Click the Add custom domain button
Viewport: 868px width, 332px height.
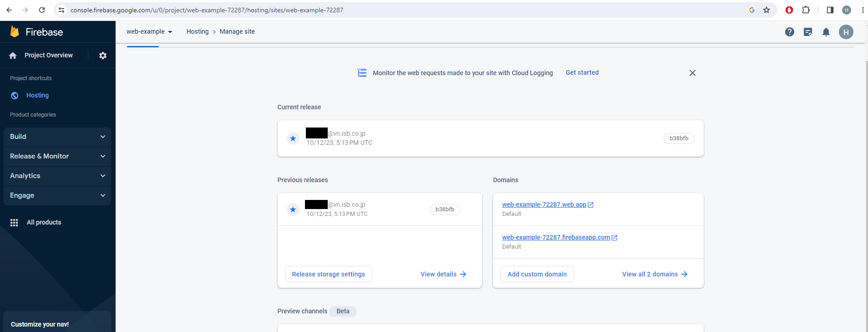pyautogui.click(x=537, y=274)
